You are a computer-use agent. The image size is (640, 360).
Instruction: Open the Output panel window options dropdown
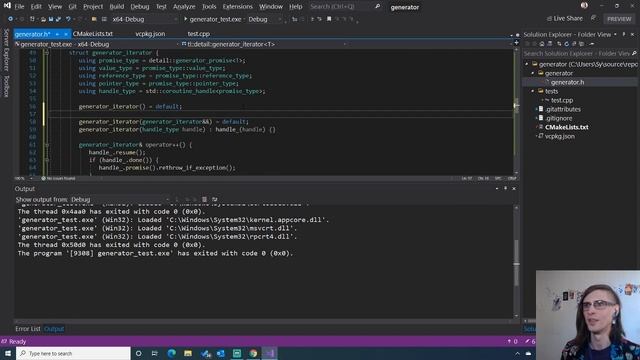pos(497,189)
